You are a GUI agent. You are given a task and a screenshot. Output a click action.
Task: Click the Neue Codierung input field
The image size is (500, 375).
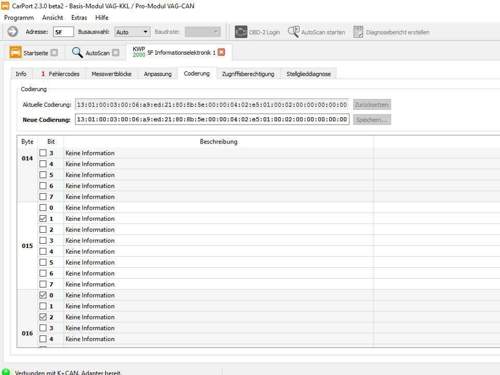coord(212,119)
